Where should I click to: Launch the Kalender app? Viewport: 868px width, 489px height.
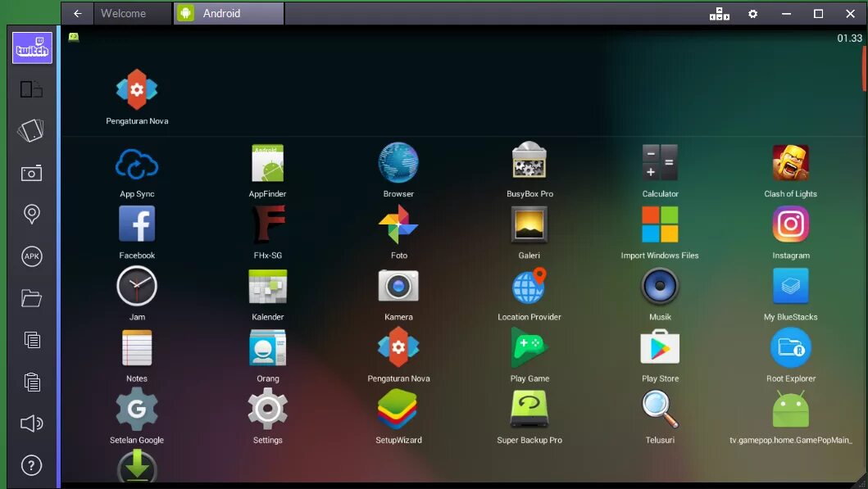pos(267,294)
